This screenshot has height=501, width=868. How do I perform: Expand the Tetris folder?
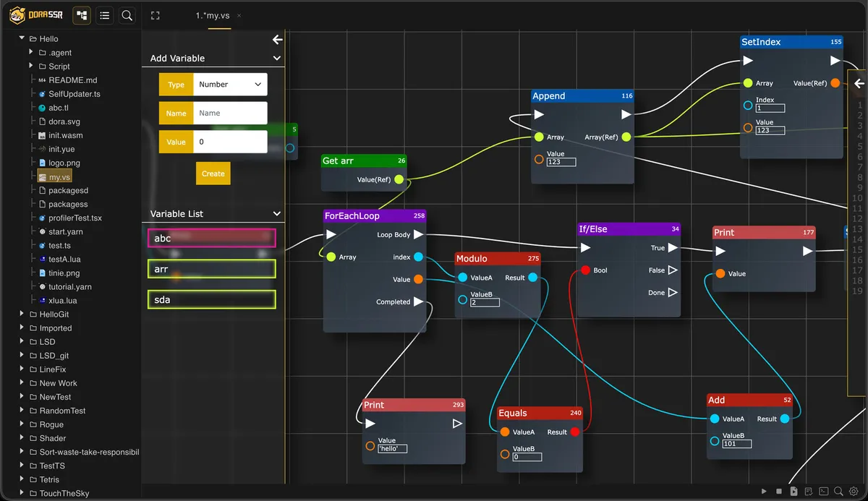22,479
